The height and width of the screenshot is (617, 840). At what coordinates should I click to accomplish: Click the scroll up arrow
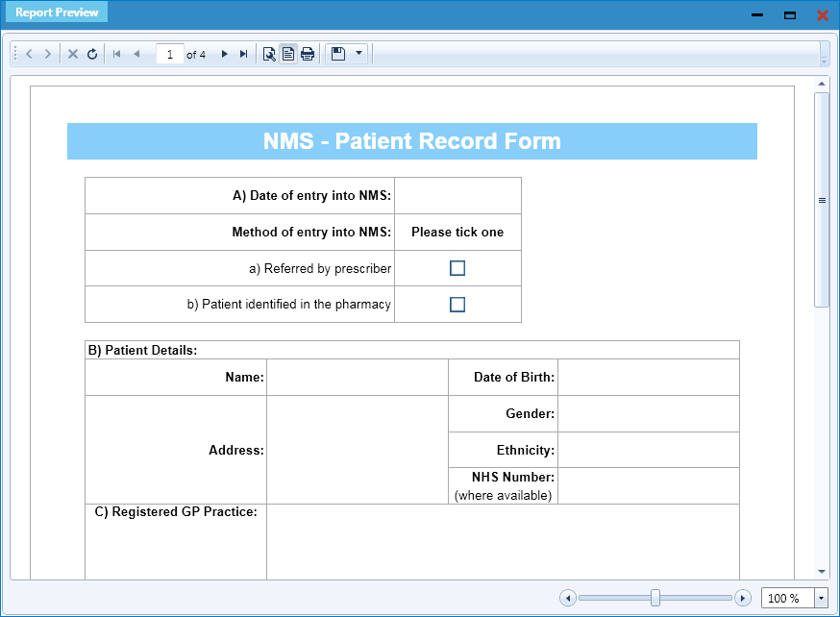pyautogui.click(x=822, y=84)
